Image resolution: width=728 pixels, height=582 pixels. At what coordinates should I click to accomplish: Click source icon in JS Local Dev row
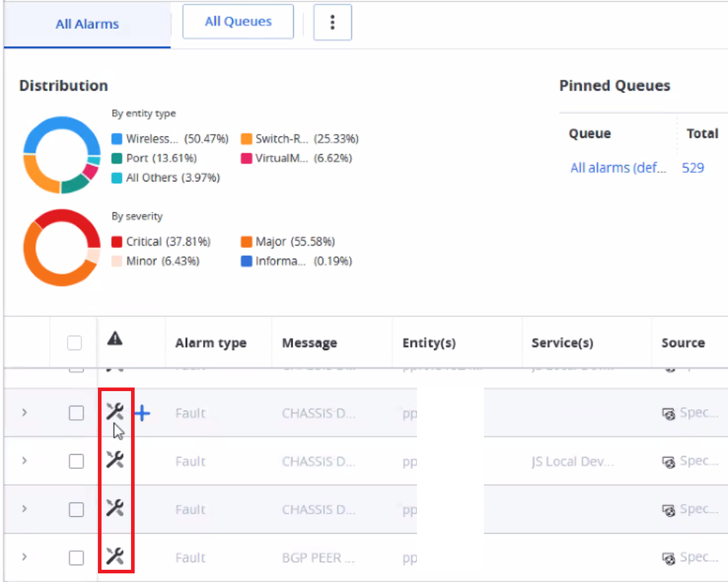click(668, 462)
